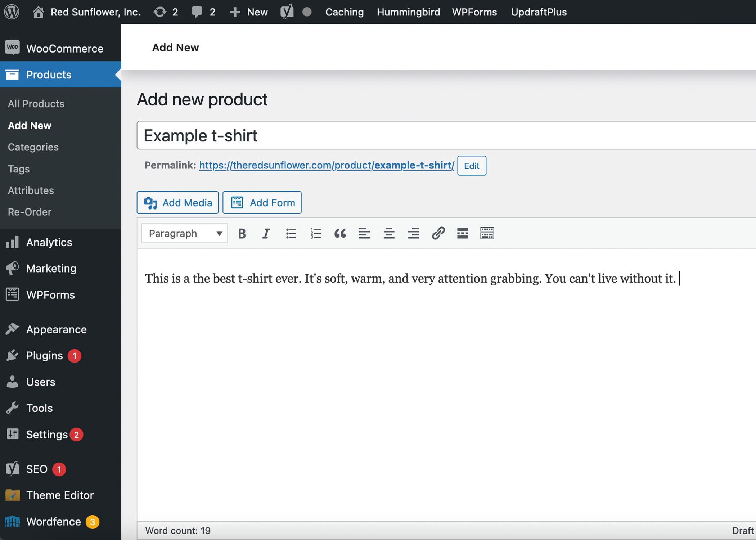Screen dimensions: 756x540
Task: Open the example-t-shirt permalink
Action: pyautogui.click(x=327, y=165)
